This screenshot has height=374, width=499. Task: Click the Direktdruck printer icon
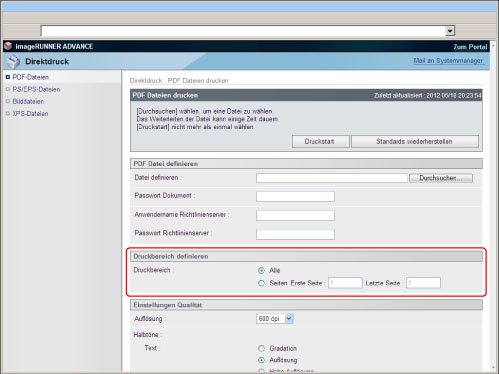[x=14, y=61]
